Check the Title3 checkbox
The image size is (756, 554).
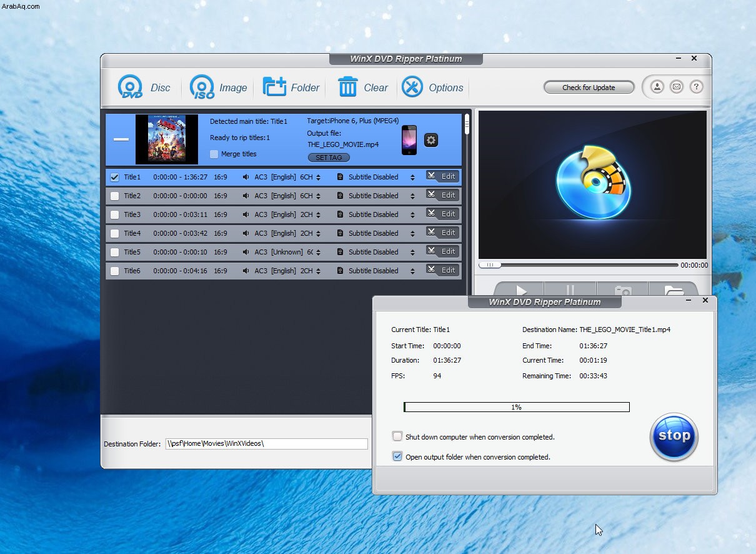pos(114,214)
